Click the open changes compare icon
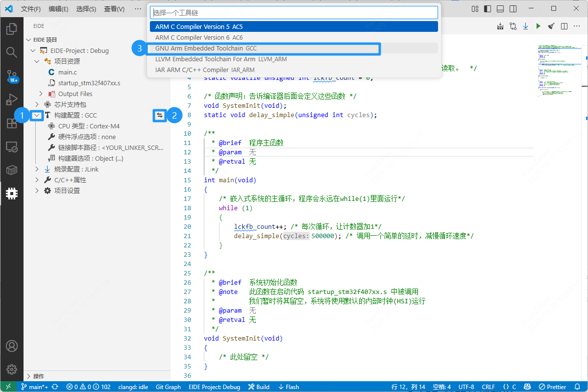 pos(513,26)
